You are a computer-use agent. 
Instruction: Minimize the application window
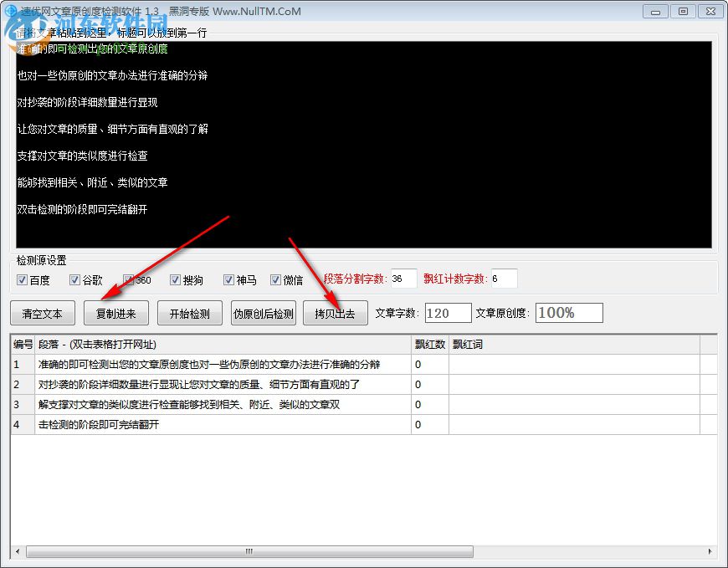(x=655, y=12)
